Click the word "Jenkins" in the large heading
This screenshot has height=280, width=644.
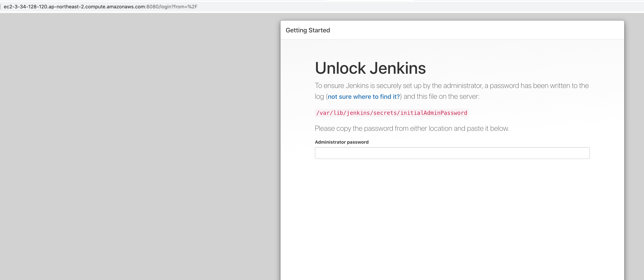(398, 68)
